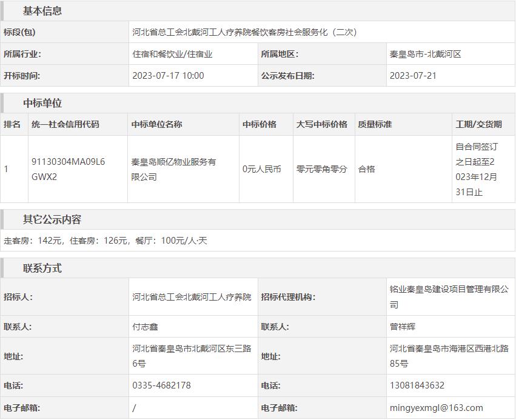Click the tenderer 地址 label
The width and height of the screenshot is (516, 420).
coord(13,356)
